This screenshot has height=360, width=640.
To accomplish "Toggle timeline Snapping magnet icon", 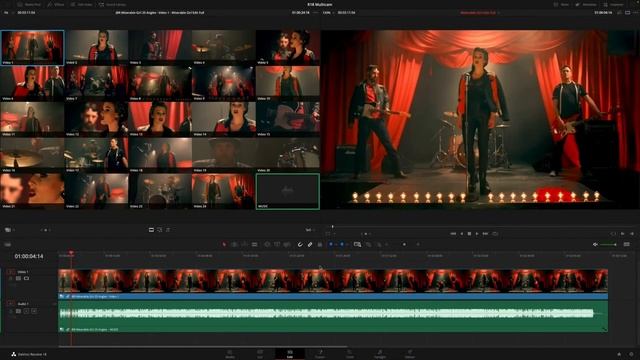I will point(300,244).
